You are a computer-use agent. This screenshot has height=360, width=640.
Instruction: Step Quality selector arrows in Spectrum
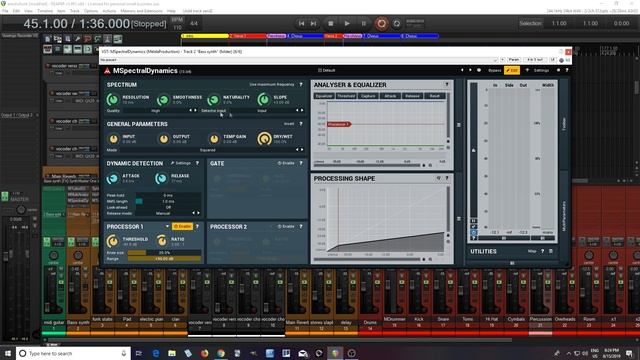[x=192, y=111]
